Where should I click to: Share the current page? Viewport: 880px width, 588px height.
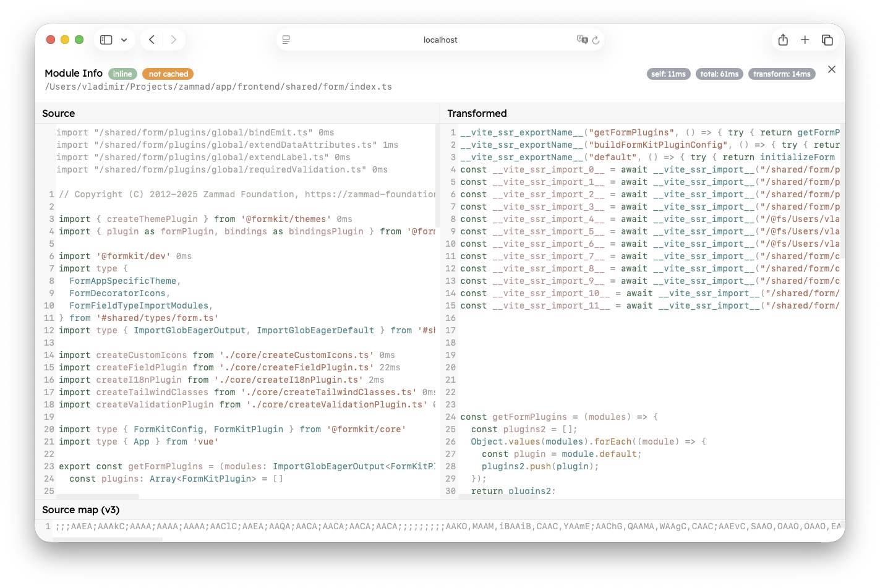(783, 39)
